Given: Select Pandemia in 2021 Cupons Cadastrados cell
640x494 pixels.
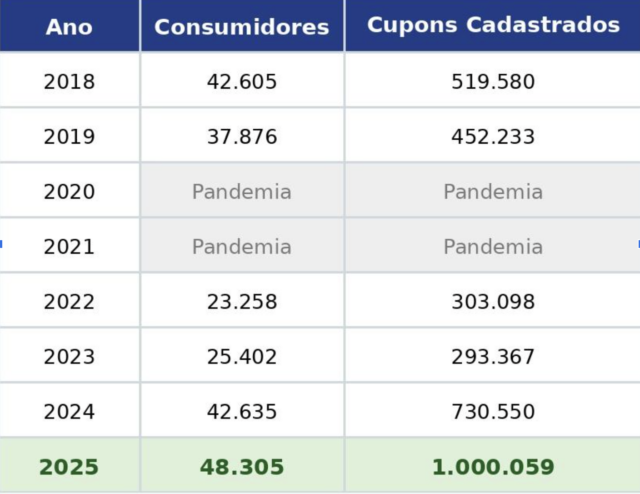Looking at the screenshot, I should click(x=493, y=247).
